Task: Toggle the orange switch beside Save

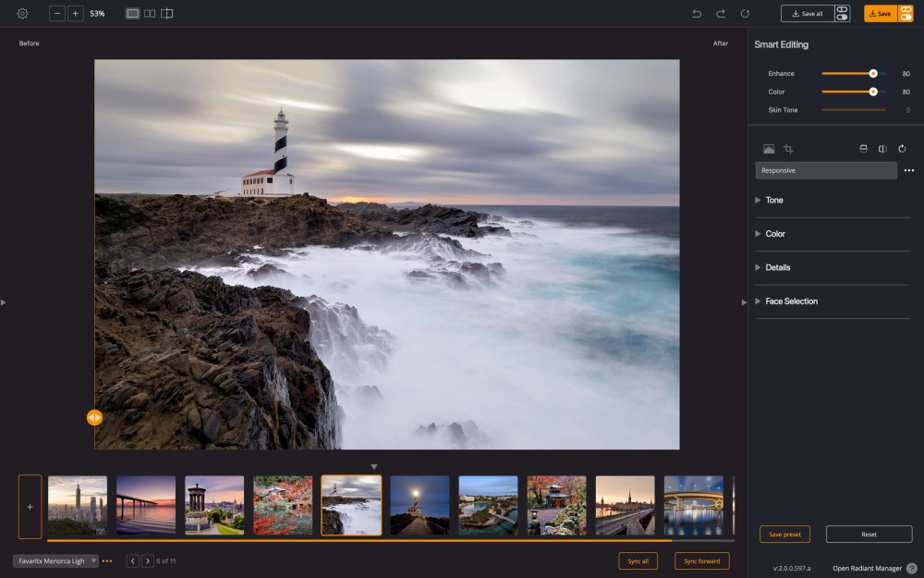Action: click(x=906, y=14)
